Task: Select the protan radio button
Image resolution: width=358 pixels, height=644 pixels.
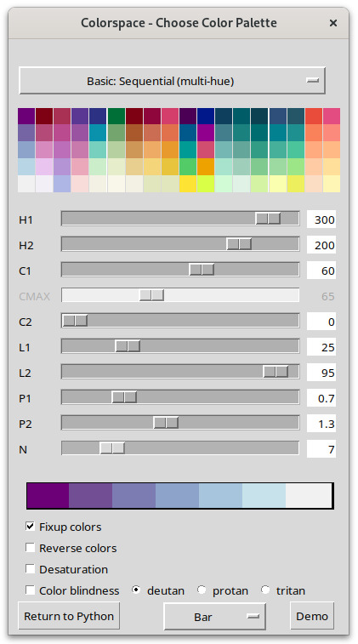Action: point(202,590)
